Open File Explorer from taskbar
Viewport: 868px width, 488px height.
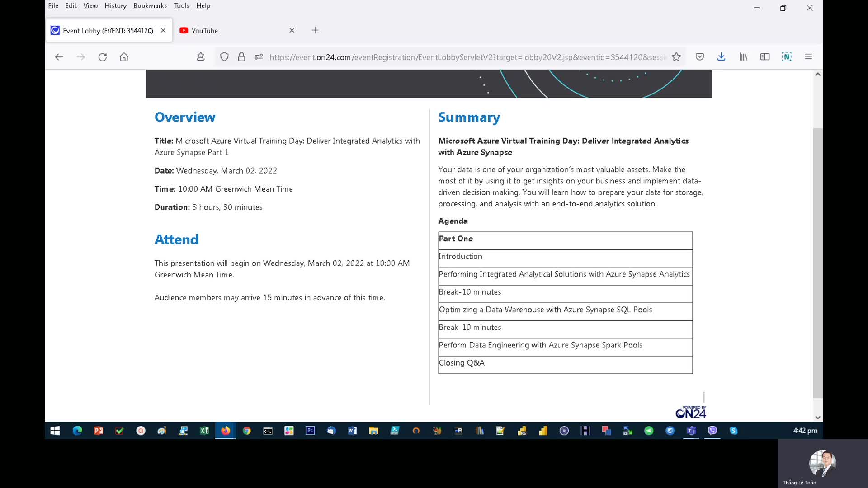373,431
